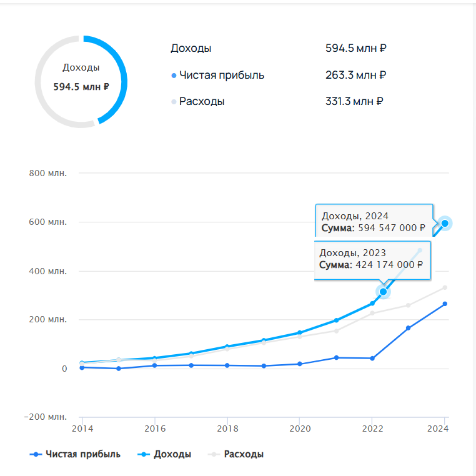Viewport: 476px width, 476px height.
Task: Click the 2024 Чистая прибыль data point
Action: tap(445, 304)
